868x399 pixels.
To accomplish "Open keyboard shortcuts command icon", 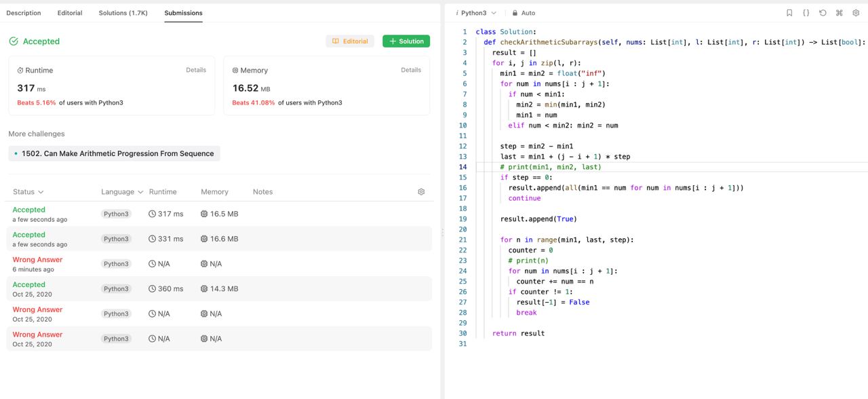I will point(839,13).
